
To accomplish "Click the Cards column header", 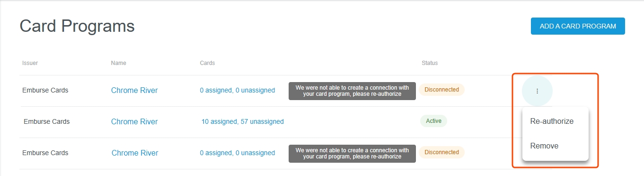I will 208,63.
